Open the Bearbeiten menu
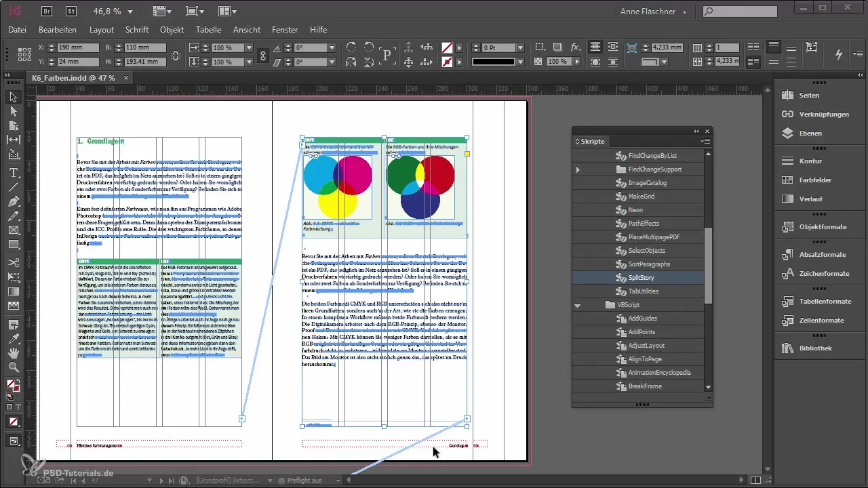 pos(57,30)
